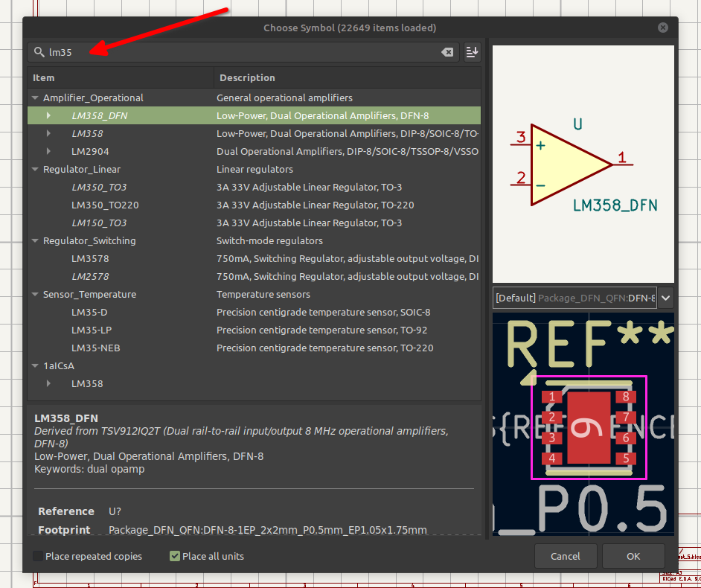Close the Choose Symbol dialog

point(662,28)
